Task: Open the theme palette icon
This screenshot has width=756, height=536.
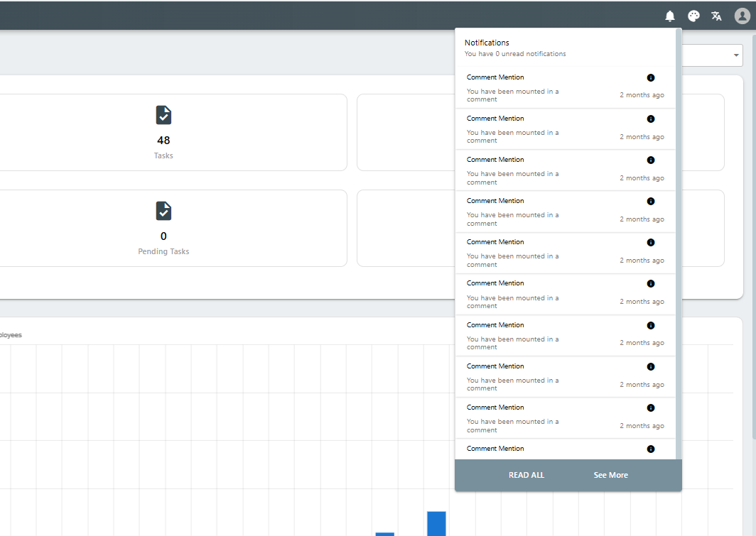Action: tap(693, 16)
